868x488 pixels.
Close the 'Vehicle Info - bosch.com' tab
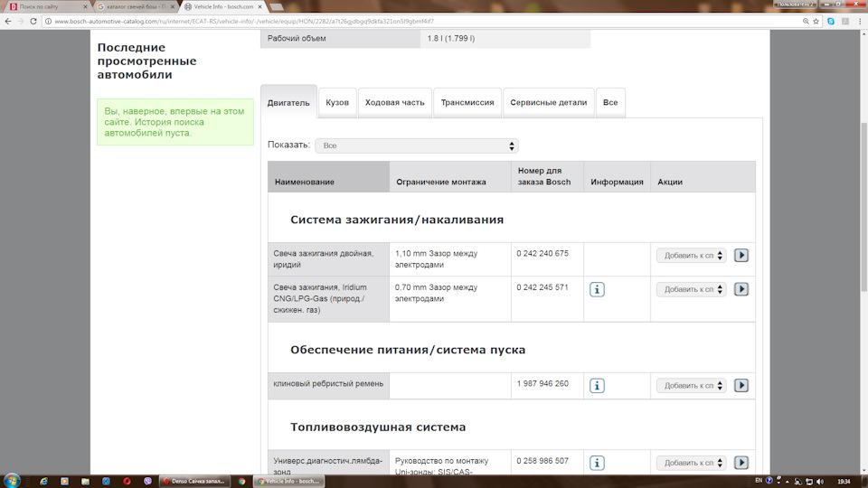[259, 6]
